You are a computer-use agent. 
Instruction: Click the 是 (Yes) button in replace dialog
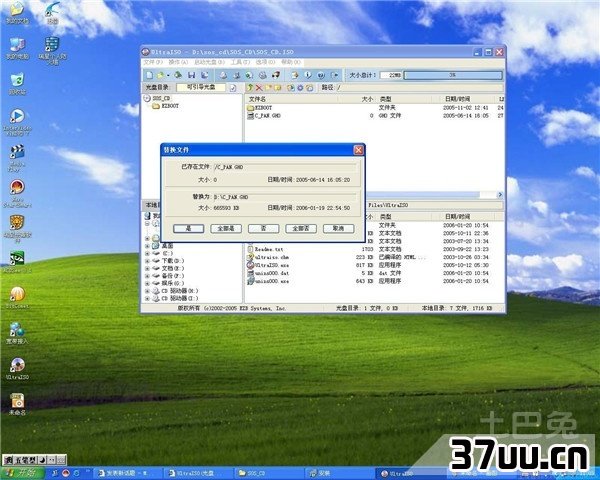(188, 229)
